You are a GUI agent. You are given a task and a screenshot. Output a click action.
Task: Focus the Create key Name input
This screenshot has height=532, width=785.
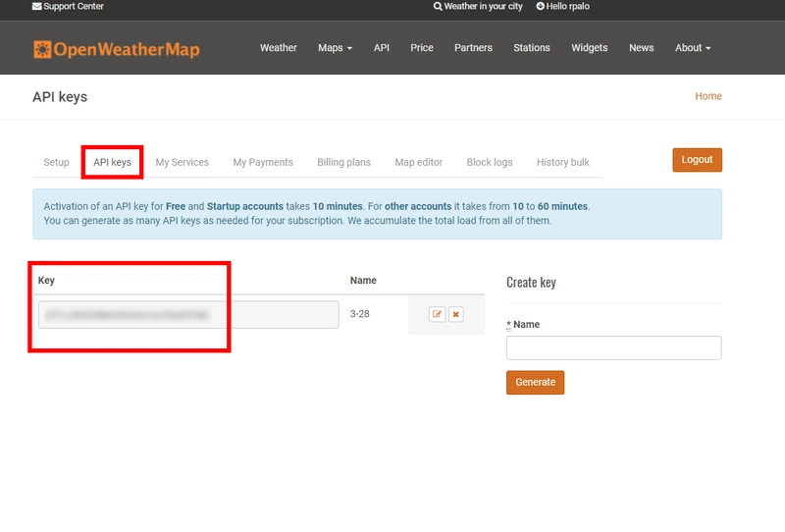click(x=614, y=347)
